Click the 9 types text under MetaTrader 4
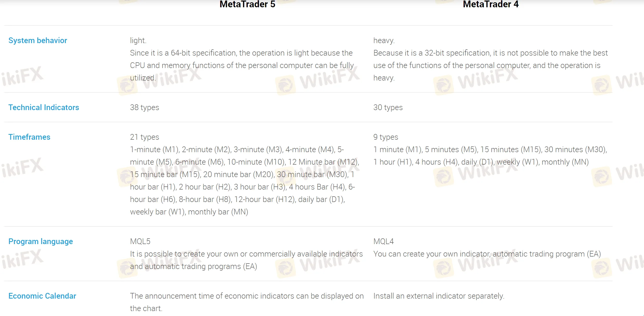The image size is (644, 316). click(386, 137)
